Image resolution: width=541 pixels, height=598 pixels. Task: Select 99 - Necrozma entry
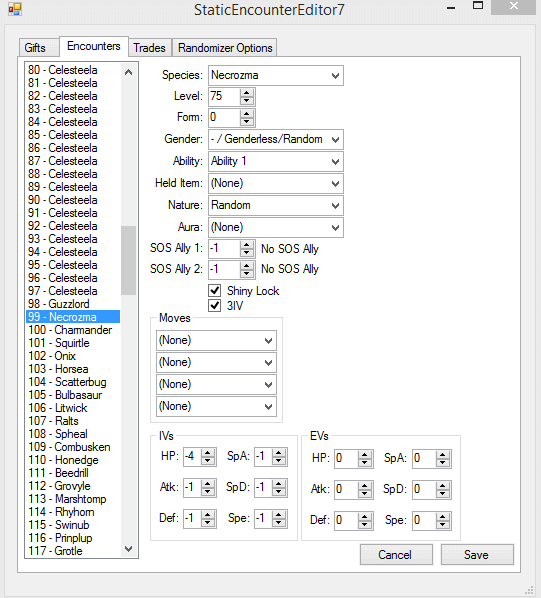pyautogui.click(x=73, y=317)
